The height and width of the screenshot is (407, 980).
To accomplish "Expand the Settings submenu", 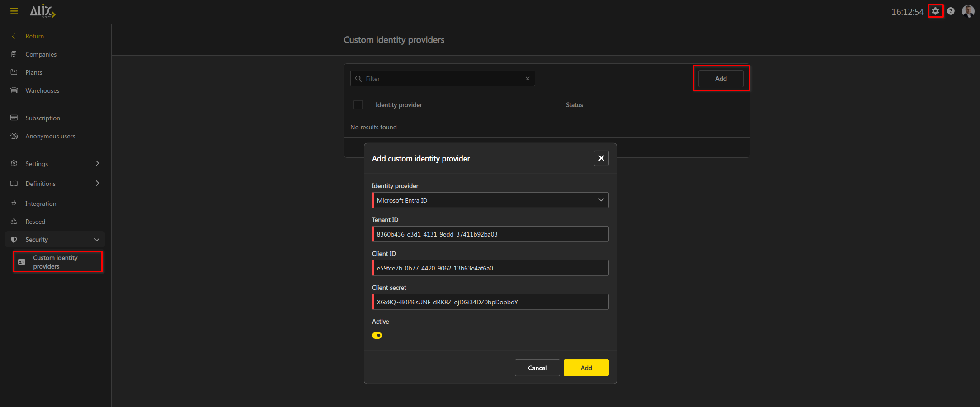I will [x=97, y=163].
